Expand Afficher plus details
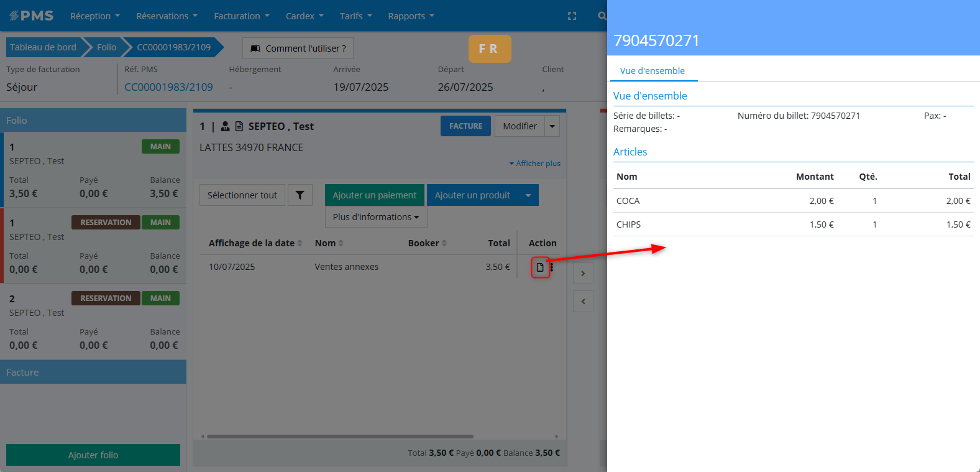Viewport: 980px width, 472px height. [534, 164]
